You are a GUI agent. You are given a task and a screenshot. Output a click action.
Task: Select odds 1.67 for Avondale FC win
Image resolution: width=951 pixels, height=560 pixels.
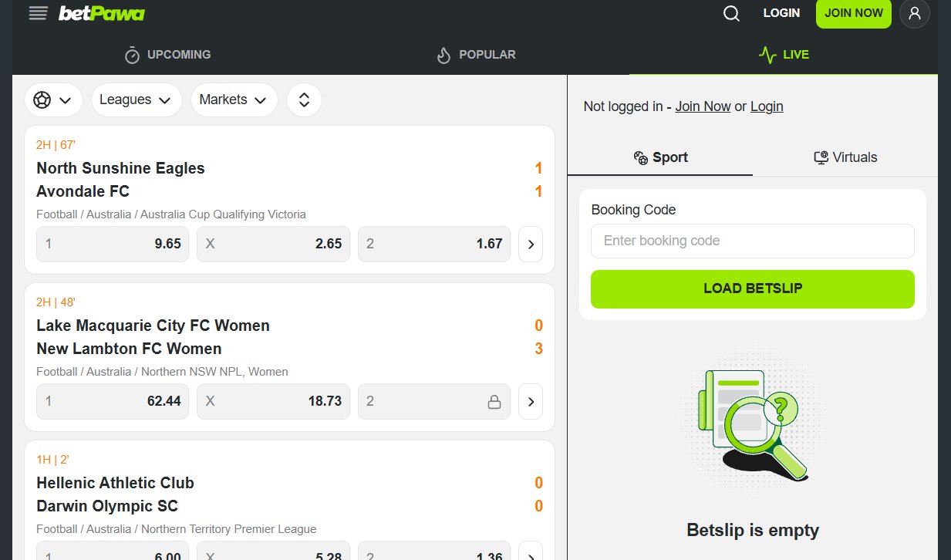click(434, 244)
